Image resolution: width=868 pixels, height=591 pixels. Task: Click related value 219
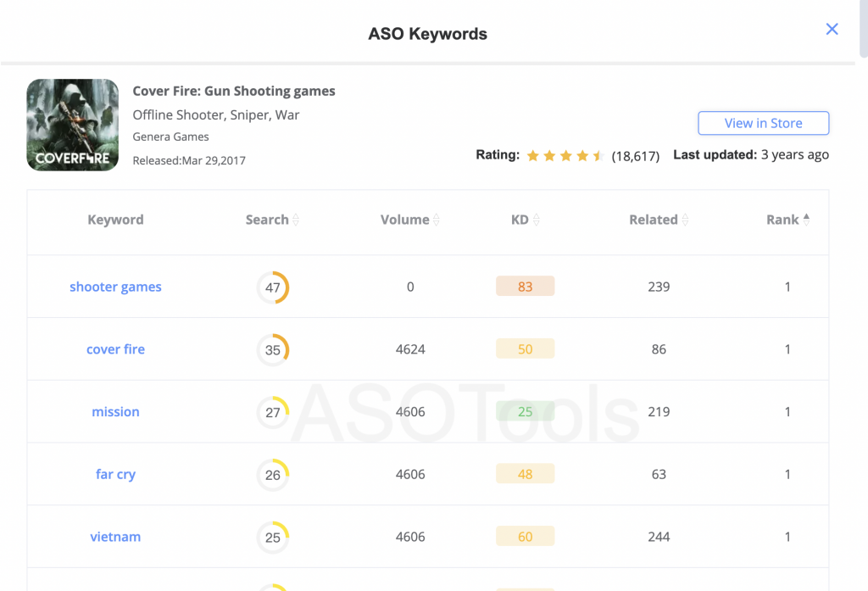click(659, 411)
